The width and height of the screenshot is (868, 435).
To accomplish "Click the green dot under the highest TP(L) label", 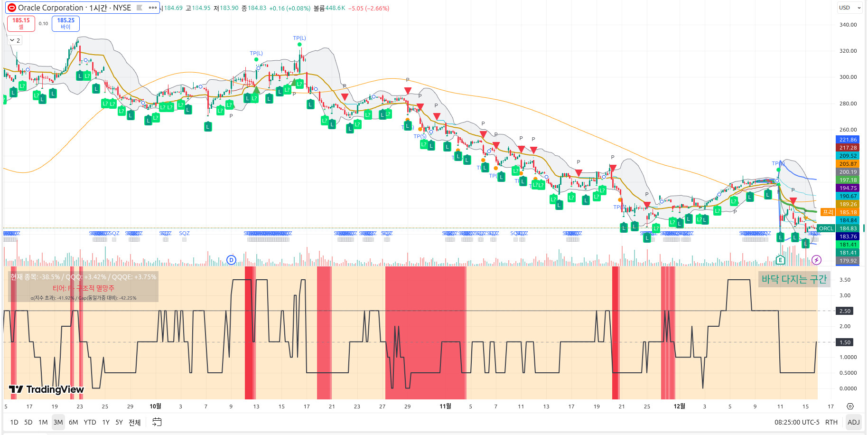I will pyautogui.click(x=299, y=45).
